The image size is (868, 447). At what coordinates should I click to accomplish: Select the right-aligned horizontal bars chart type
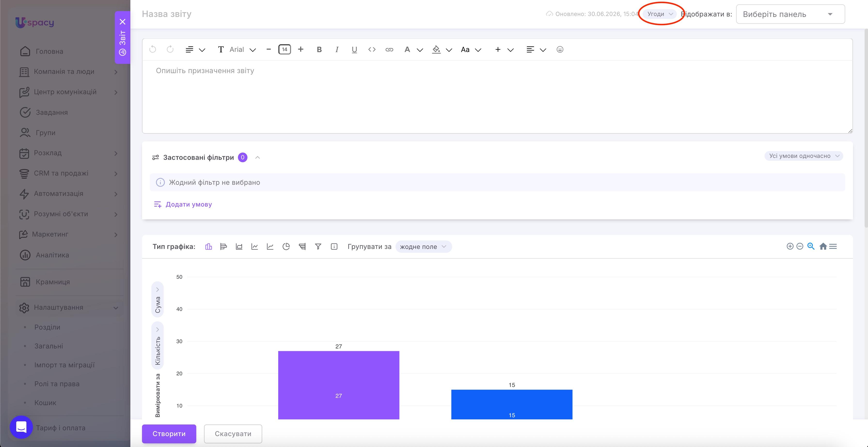[302, 247]
